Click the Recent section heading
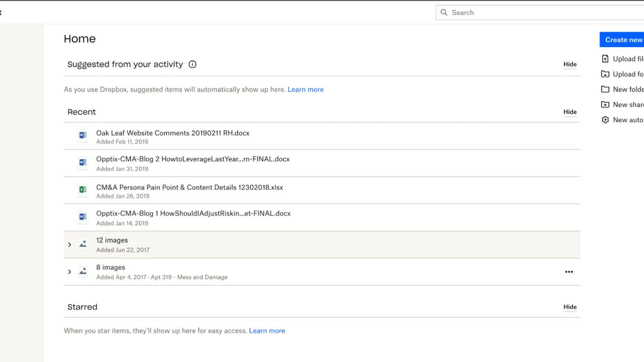644x362 pixels. [82, 112]
